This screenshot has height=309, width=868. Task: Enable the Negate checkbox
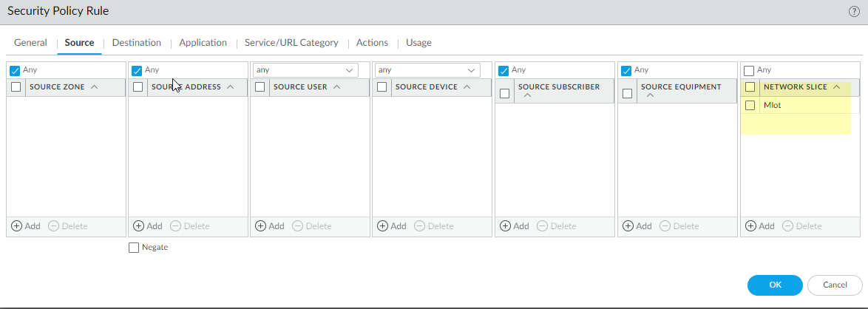pos(134,248)
